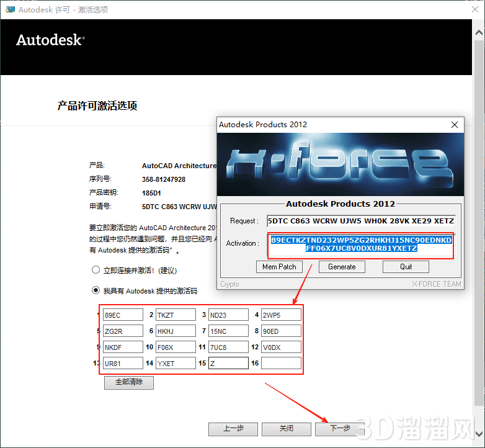Select 立即连接并激活 radio option

click(96, 270)
